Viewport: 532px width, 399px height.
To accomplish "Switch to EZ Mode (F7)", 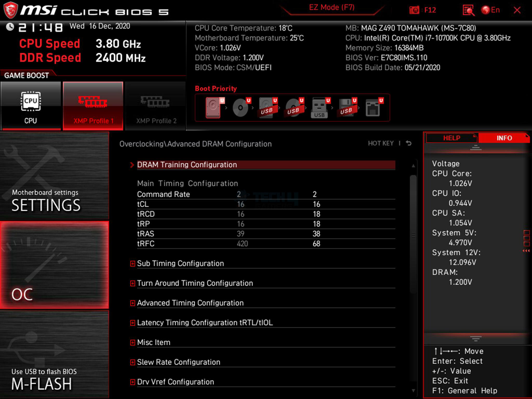I will click(x=332, y=7).
